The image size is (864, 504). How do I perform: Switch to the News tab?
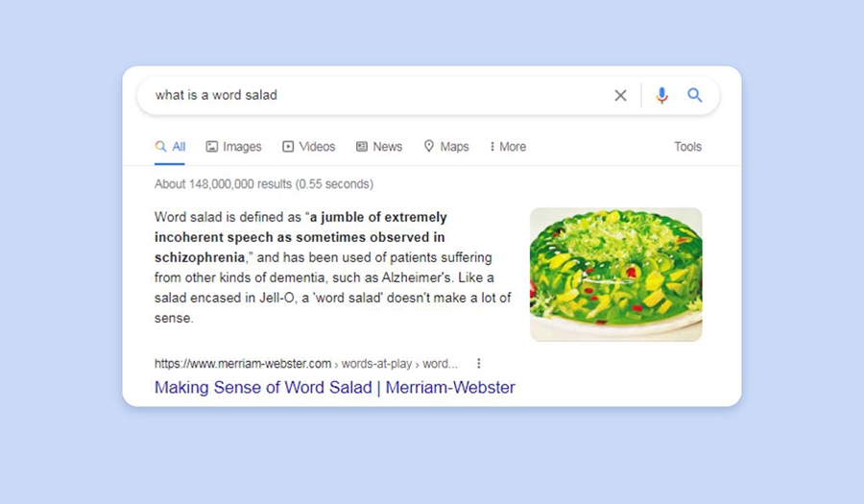388,147
